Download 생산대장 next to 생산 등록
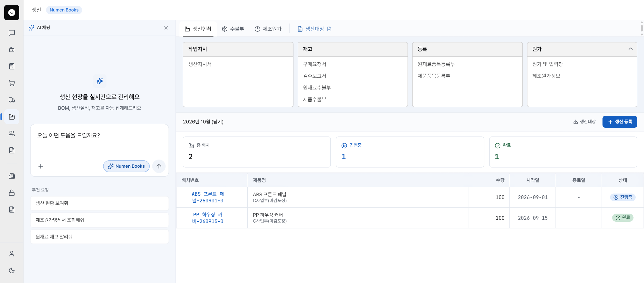This screenshot has height=283, width=644. point(584,122)
